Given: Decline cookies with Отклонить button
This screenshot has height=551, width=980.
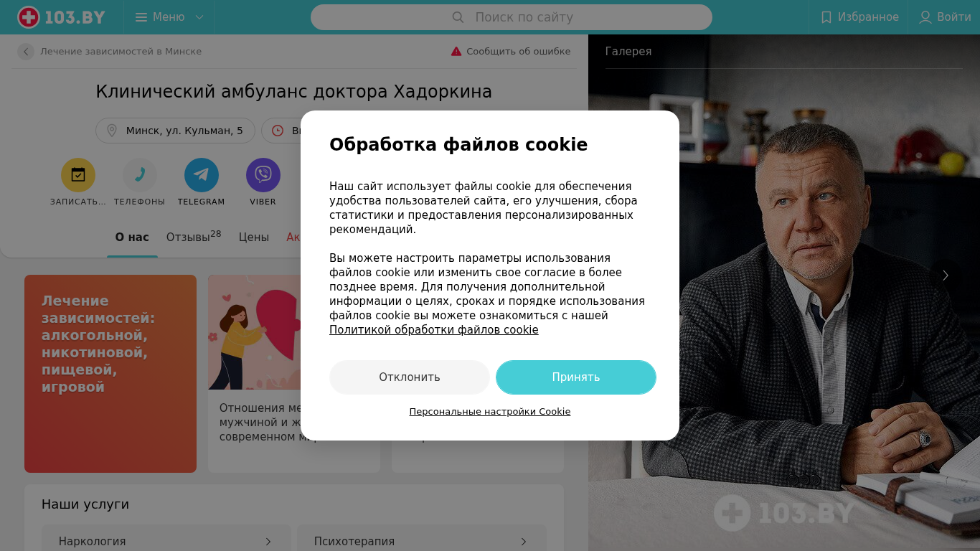Looking at the screenshot, I should (x=410, y=377).
